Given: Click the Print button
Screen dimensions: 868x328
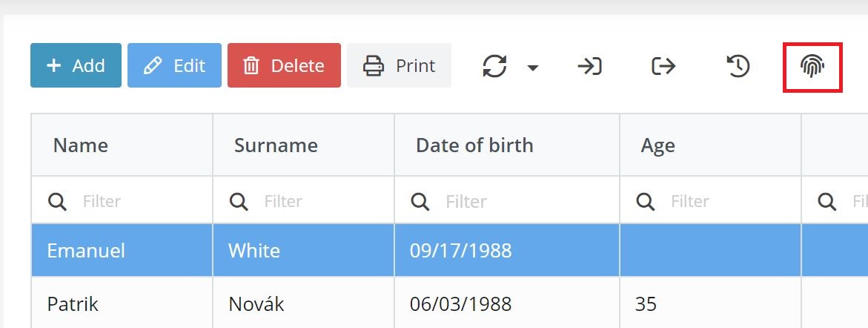Looking at the screenshot, I should coord(399,65).
